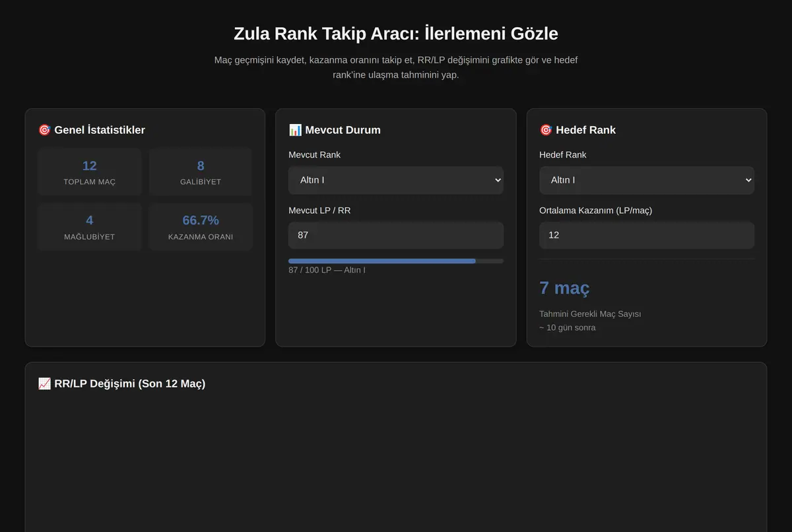The height and width of the screenshot is (532, 792).
Task: Click the target icon beside Hedef Rank heading
Action: point(546,130)
